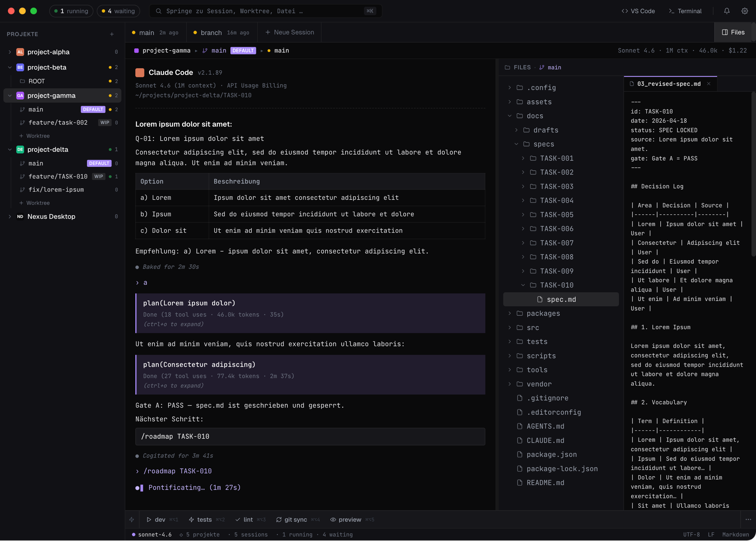The height and width of the screenshot is (541, 756).
Task: Focus the Springe zu Session search field
Action: [x=265, y=11]
